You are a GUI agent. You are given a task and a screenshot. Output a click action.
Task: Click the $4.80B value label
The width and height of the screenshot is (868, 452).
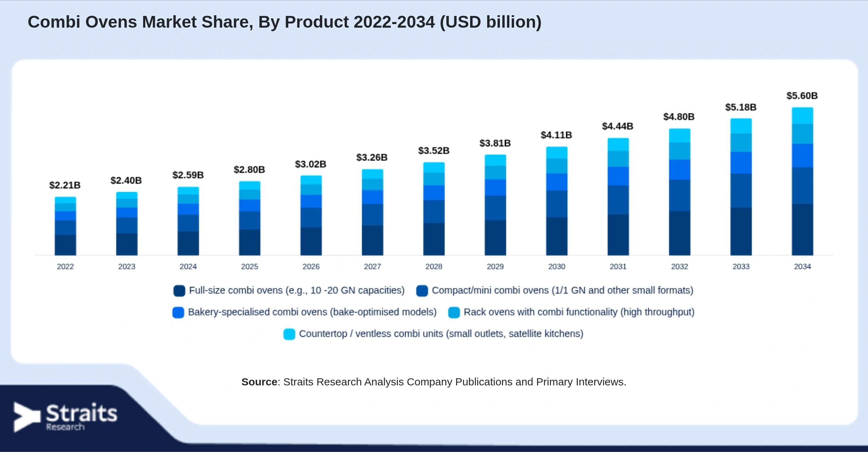679,117
